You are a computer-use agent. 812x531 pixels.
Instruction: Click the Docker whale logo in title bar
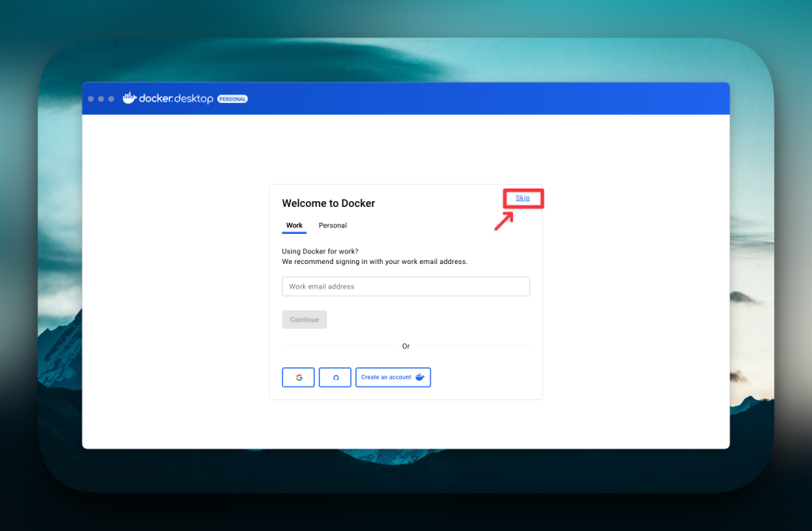pos(129,97)
